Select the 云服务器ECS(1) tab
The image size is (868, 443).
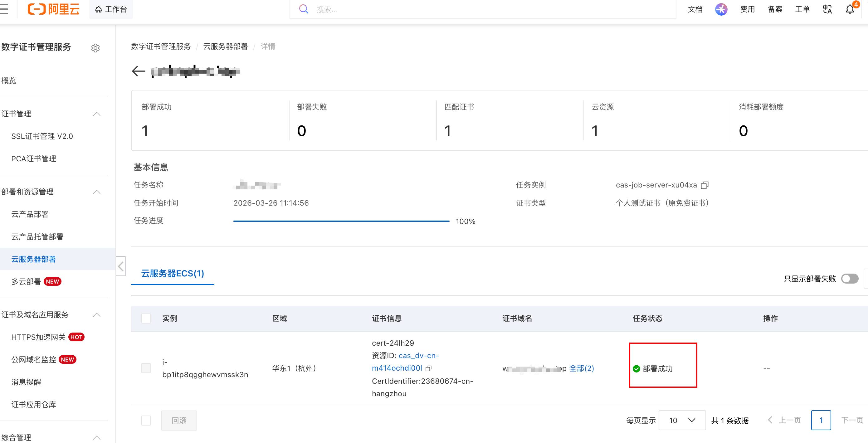click(x=173, y=273)
